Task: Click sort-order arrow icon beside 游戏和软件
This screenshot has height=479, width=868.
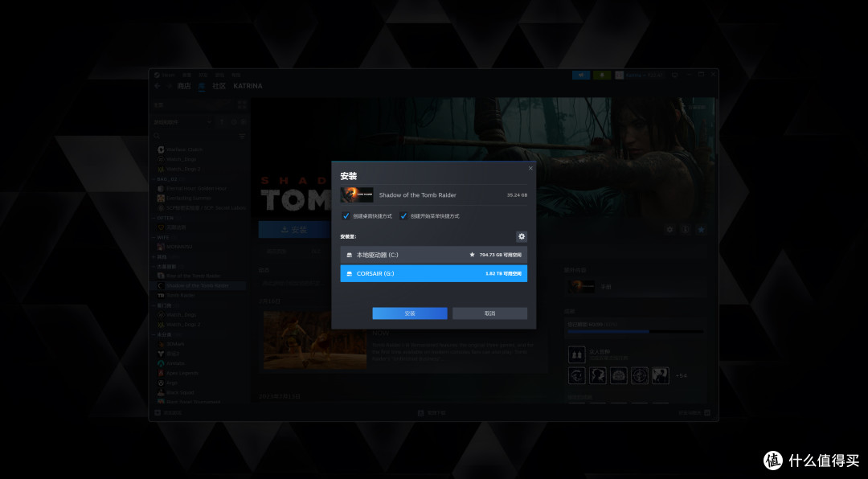Action: [x=222, y=122]
